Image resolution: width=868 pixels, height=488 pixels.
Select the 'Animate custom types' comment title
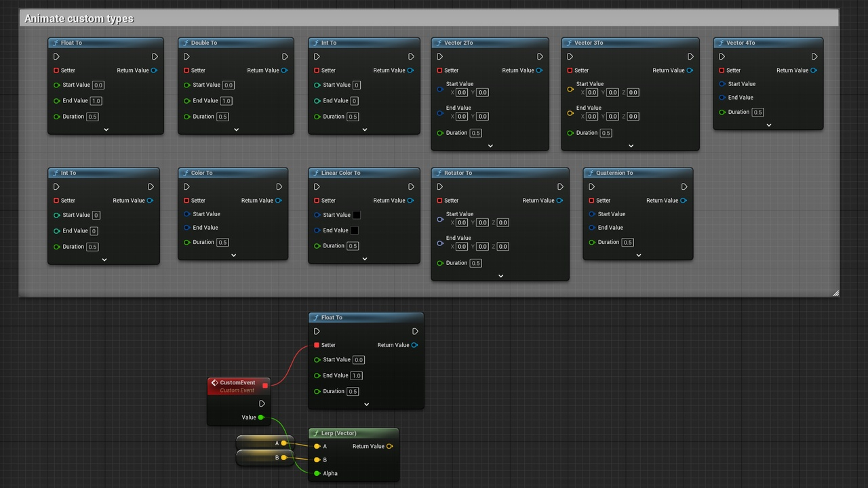point(79,18)
